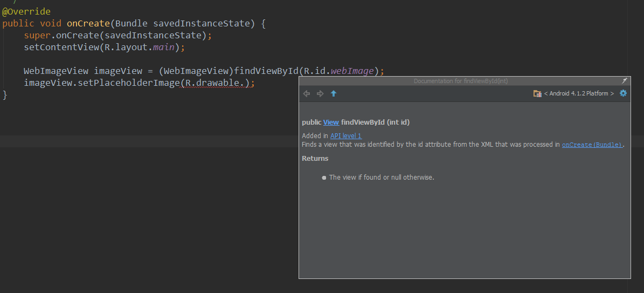Pin the documentation popup with the pin icon
The image size is (644, 293).
click(624, 80)
